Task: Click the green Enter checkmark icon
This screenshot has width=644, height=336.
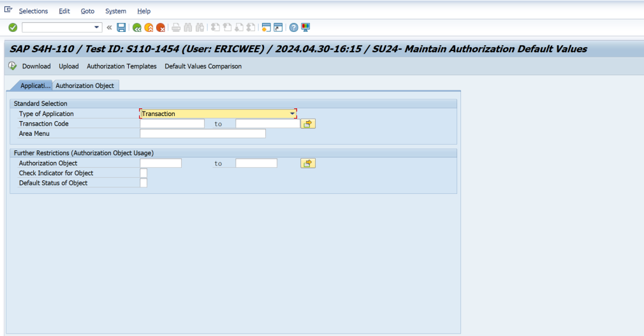Action: point(13,27)
